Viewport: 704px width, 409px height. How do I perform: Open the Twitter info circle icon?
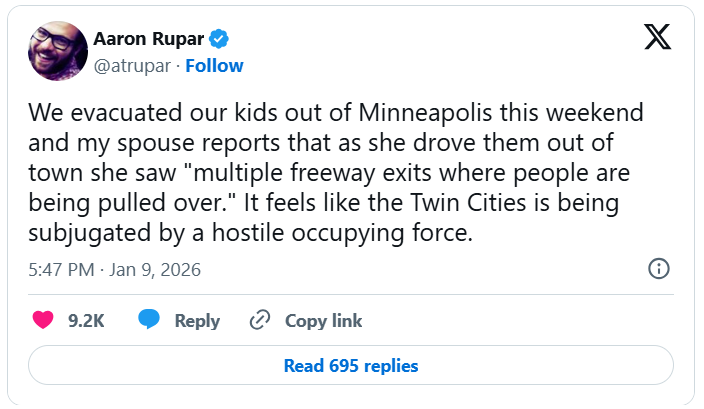click(659, 269)
